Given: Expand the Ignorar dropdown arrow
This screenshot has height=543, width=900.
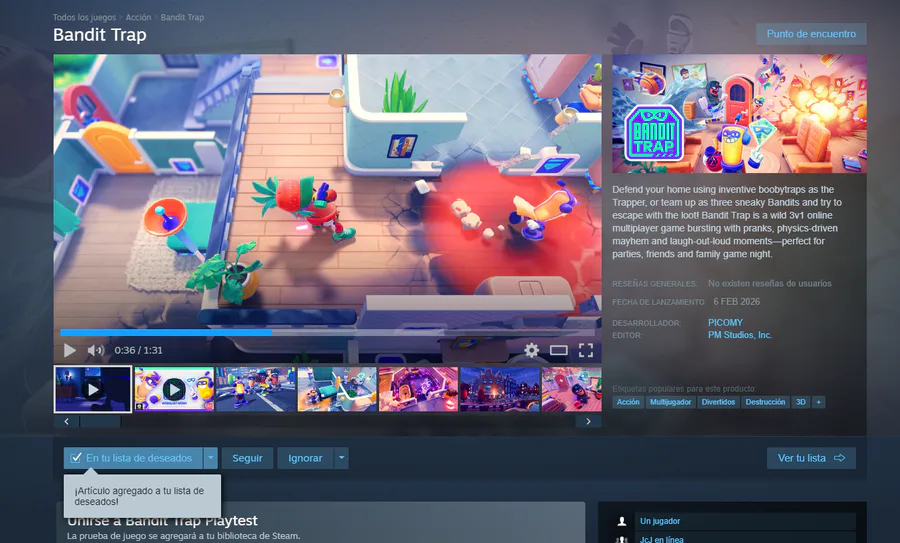Looking at the screenshot, I should tap(342, 458).
